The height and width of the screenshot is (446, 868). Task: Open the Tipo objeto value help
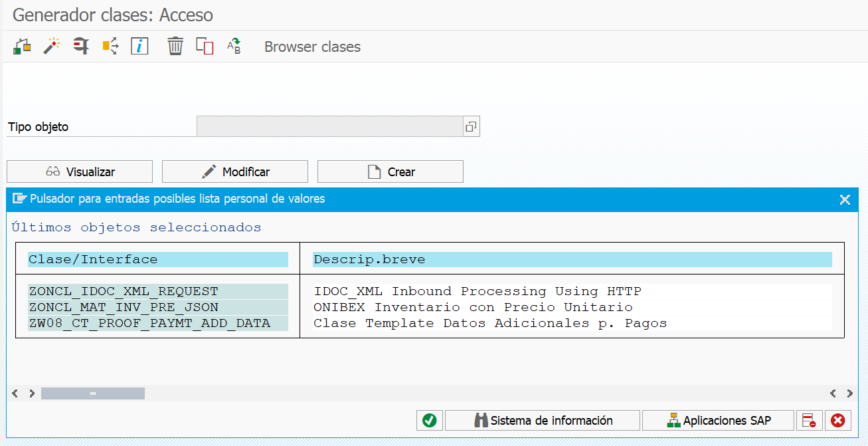coord(471,126)
